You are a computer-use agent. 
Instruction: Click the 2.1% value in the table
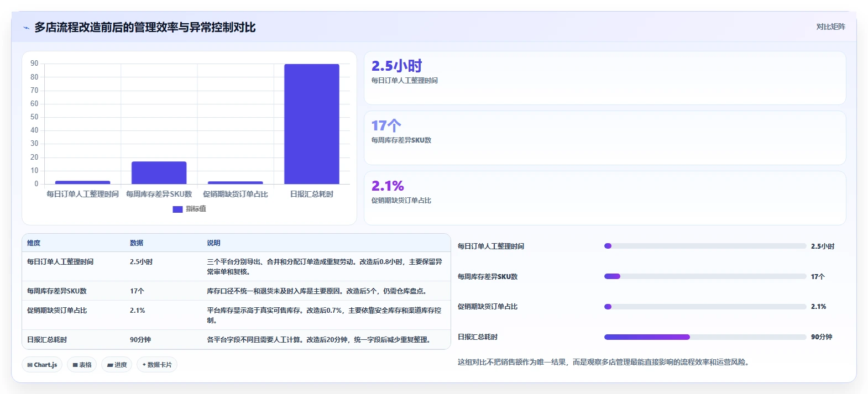pos(138,311)
